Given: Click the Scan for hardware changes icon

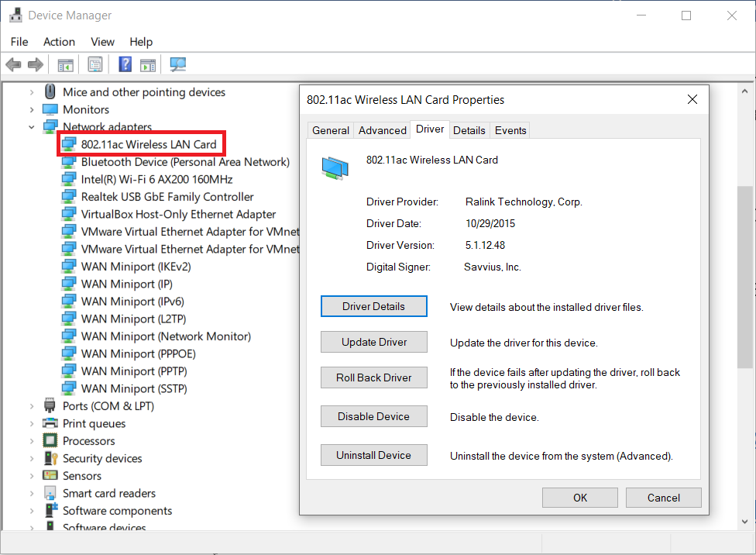Looking at the screenshot, I should [178, 65].
